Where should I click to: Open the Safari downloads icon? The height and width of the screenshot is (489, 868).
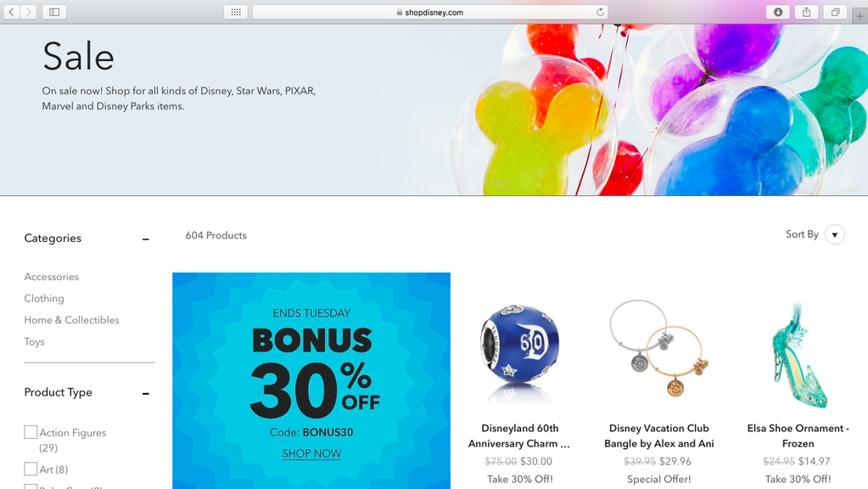[x=778, y=12]
